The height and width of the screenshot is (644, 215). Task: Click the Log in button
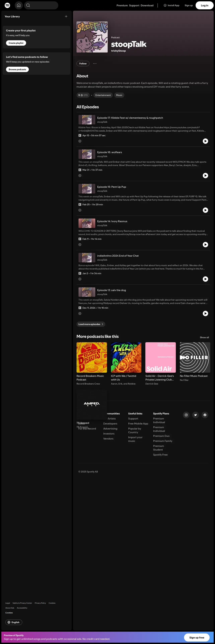pyautogui.click(x=204, y=6)
